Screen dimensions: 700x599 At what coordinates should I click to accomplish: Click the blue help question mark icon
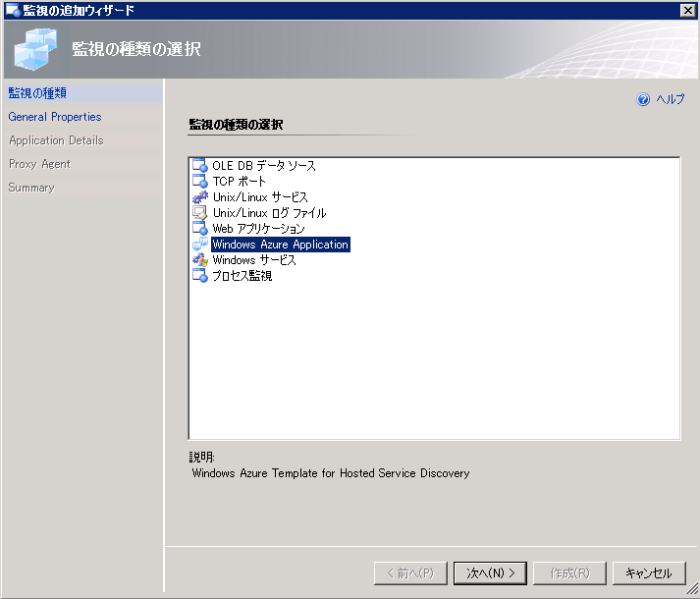pos(643,99)
